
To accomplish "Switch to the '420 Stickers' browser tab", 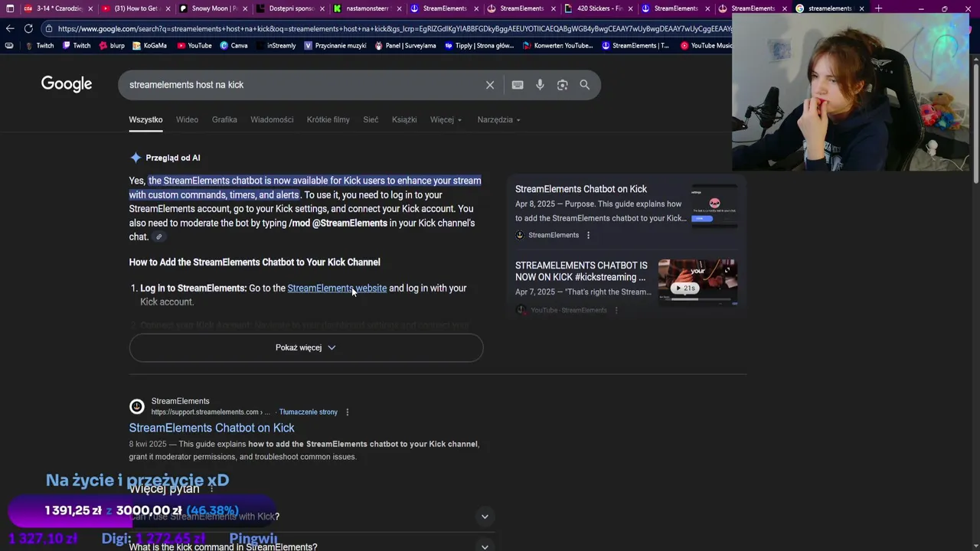I will [598, 8].
